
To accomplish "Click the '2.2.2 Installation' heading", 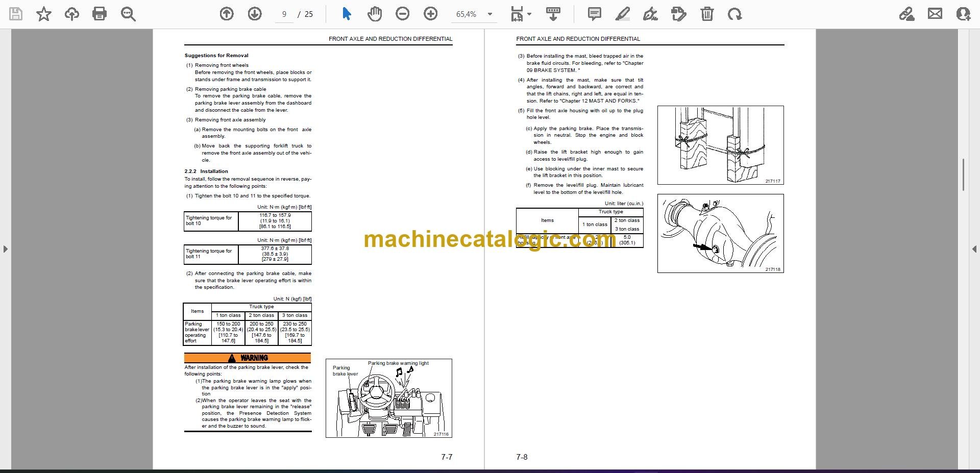I will [206, 171].
